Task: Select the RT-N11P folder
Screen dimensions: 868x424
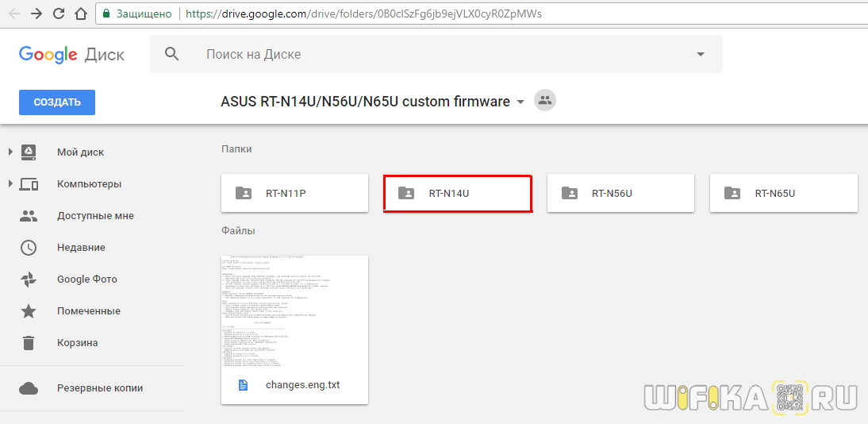Action: pyautogui.click(x=295, y=193)
